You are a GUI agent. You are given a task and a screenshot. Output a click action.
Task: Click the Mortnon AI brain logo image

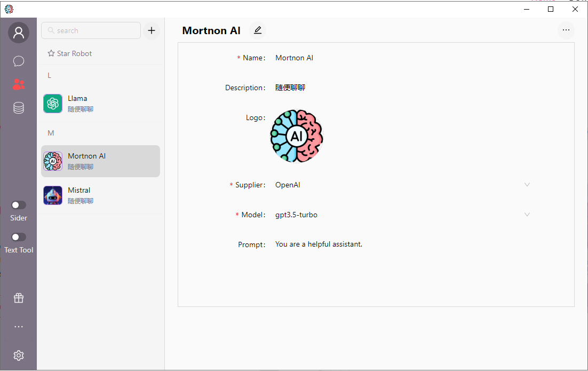[x=297, y=136]
